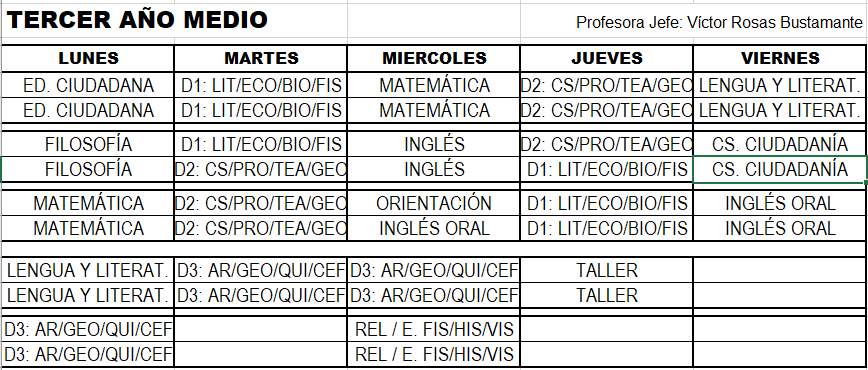Select the last D3: AR/GEO/QUI/CEF cell under LUNES

pos(88,353)
